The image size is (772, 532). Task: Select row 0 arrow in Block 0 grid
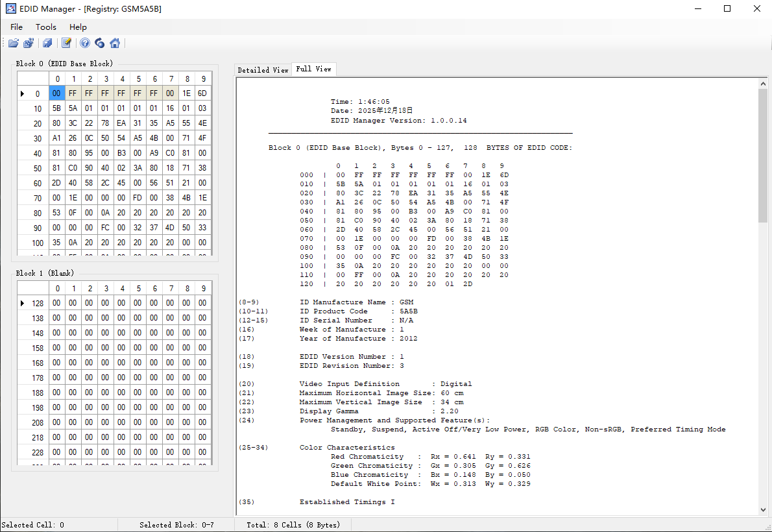pyautogui.click(x=23, y=93)
